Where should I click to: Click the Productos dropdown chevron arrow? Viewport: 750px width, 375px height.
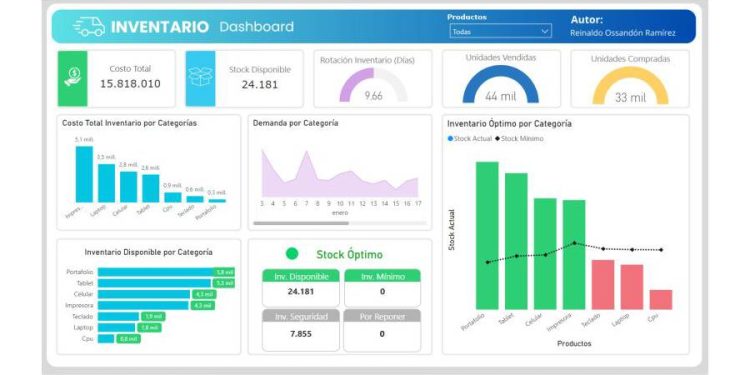point(544,31)
